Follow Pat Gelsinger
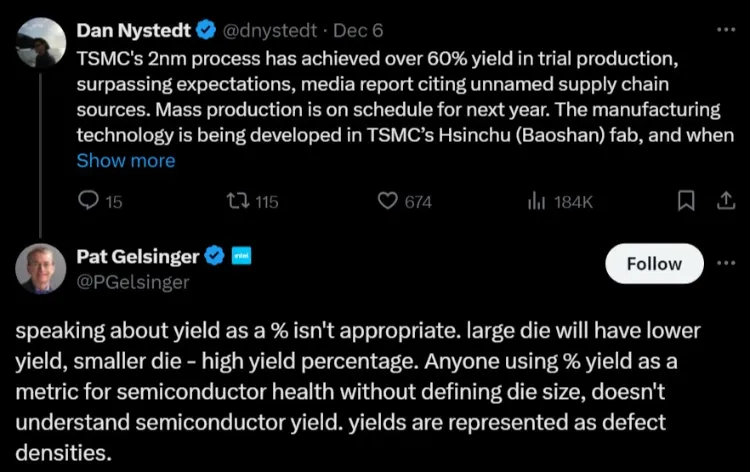This screenshot has height=472, width=750. 654,264
